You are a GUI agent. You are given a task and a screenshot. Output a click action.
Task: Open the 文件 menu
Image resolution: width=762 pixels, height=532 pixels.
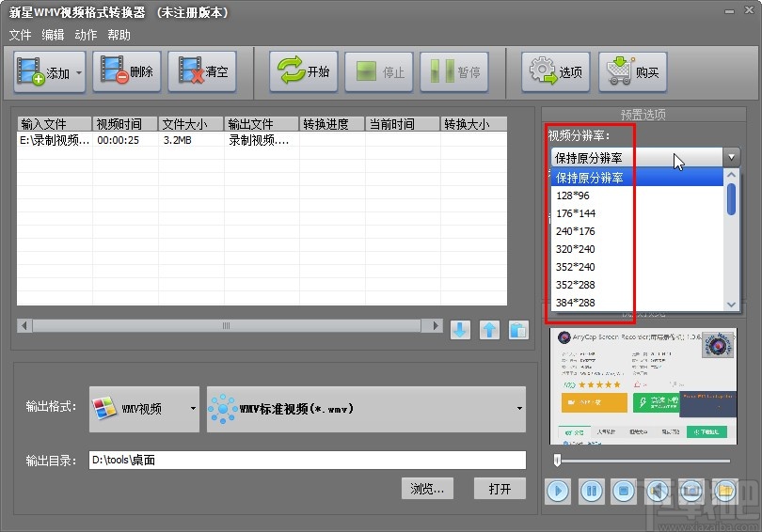click(x=20, y=35)
